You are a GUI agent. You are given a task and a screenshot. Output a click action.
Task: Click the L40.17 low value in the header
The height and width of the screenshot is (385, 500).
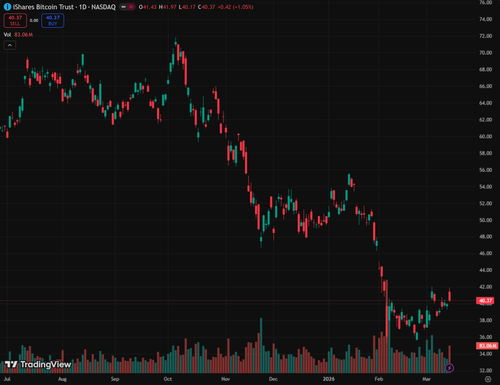point(187,7)
